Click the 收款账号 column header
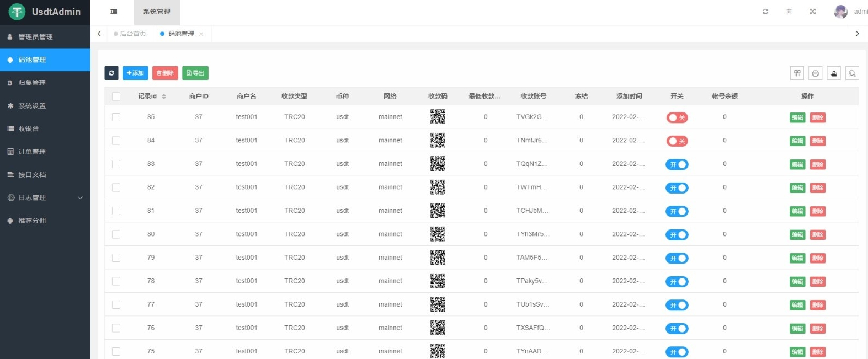 click(x=534, y=96)
